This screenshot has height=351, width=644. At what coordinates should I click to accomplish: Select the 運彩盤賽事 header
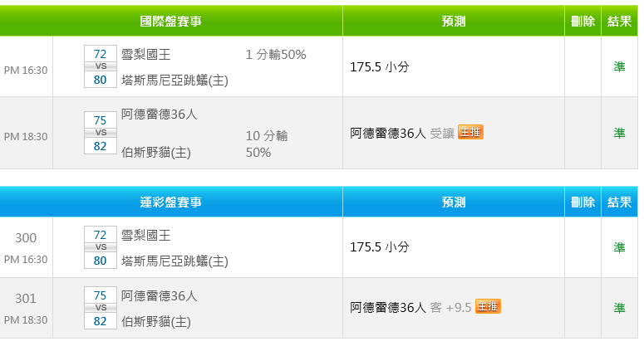(x=171, y=202)
